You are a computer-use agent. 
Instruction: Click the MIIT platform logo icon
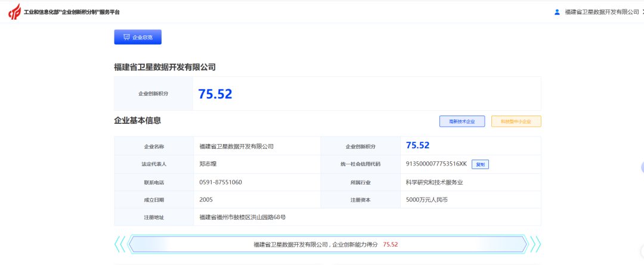[14, 11]
